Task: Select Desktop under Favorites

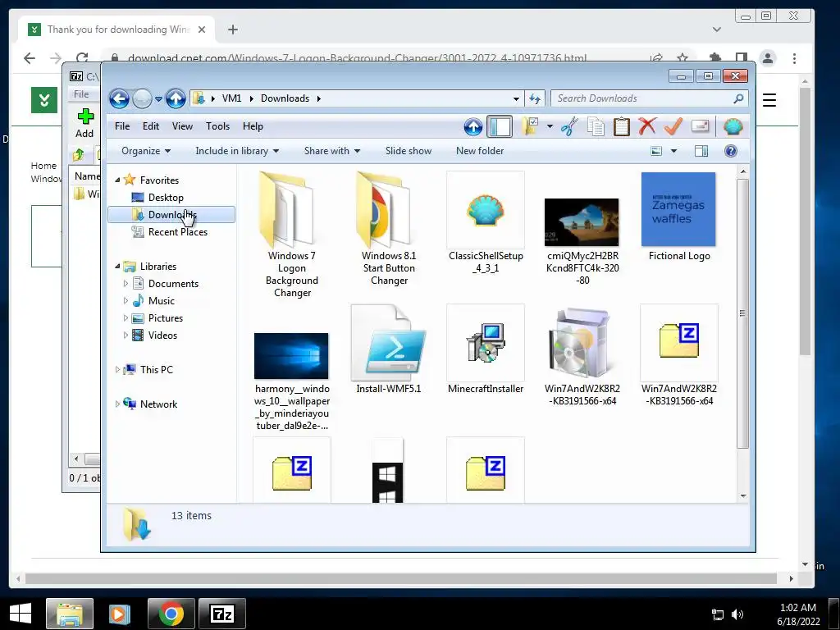Action: [x=166, y=198]
